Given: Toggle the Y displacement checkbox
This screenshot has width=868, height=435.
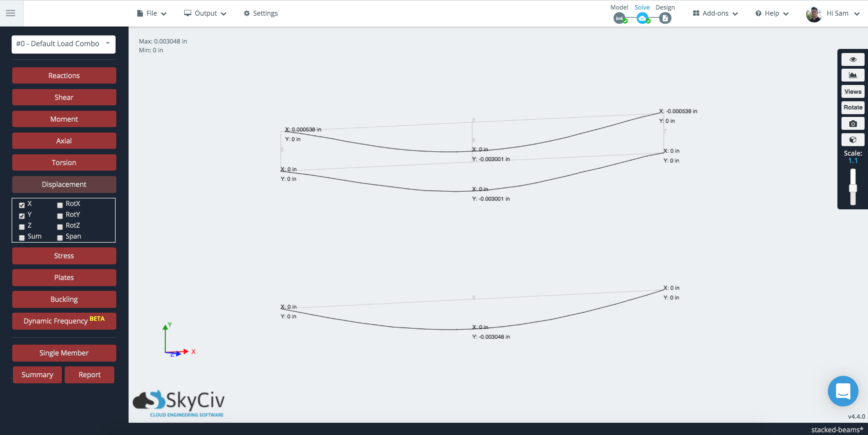Looking at the screenshot, I should 21,216.
